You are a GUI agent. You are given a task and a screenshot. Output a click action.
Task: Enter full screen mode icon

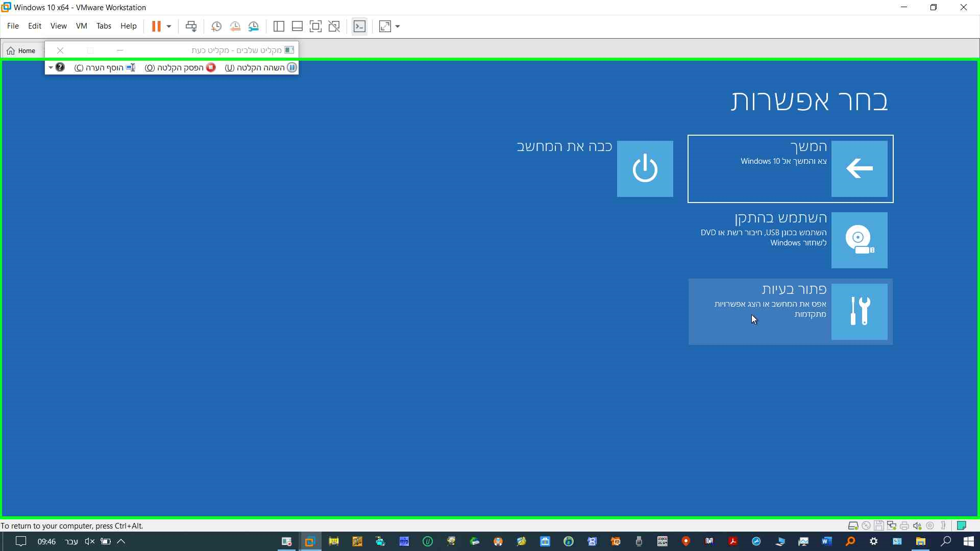(315, 27)
